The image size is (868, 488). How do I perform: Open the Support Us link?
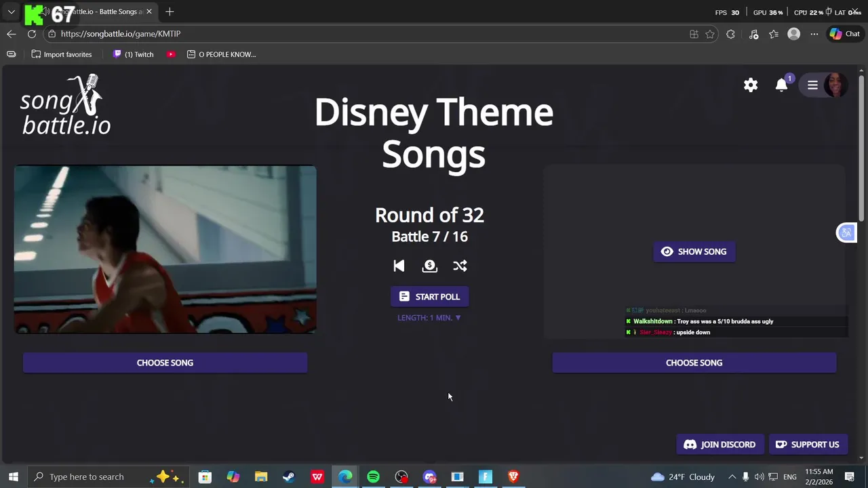coord(808,445)
